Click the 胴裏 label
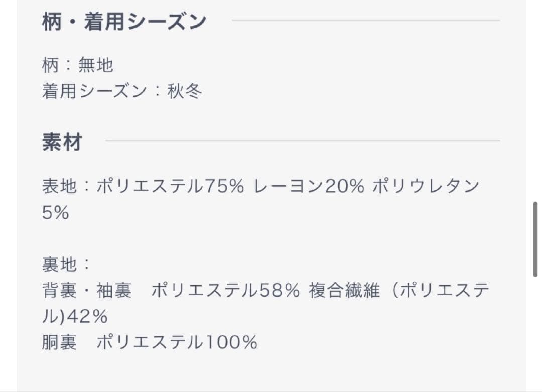The width and height of the screenshot is (542, 392). (60, 343)
